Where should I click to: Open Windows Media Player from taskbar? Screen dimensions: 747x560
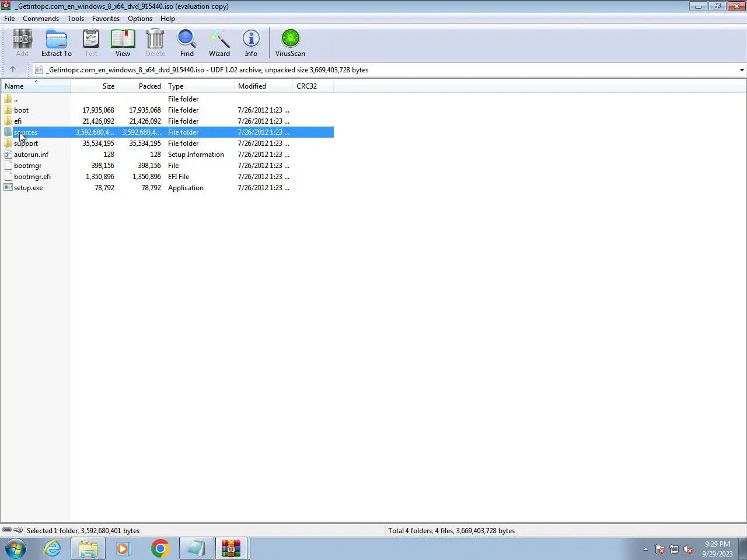124,549
